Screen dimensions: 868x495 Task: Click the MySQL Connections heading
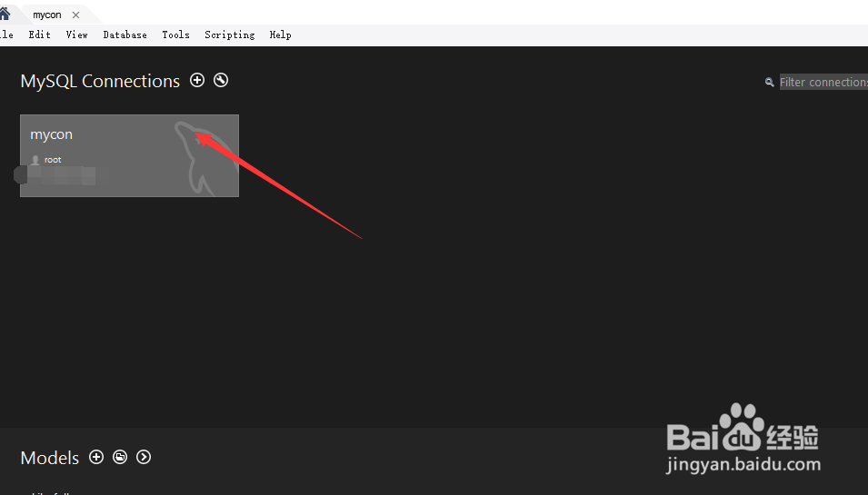[x=100, y=82]
